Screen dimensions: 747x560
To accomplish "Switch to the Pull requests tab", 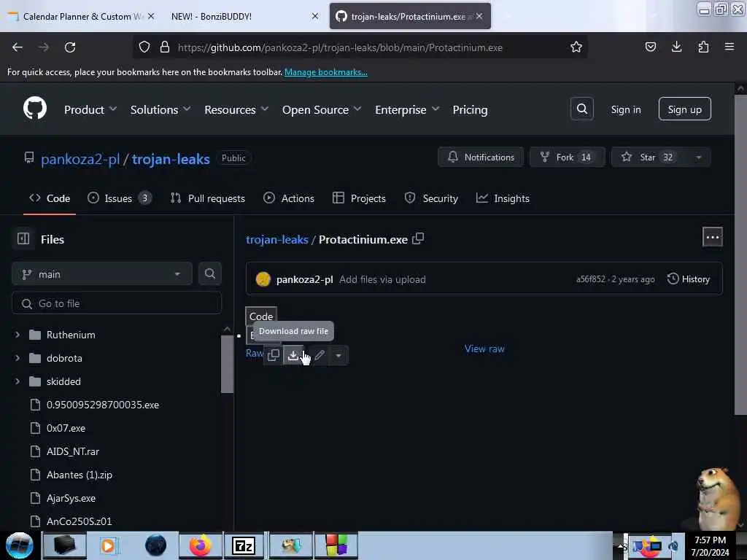I will tap(208, 198).
